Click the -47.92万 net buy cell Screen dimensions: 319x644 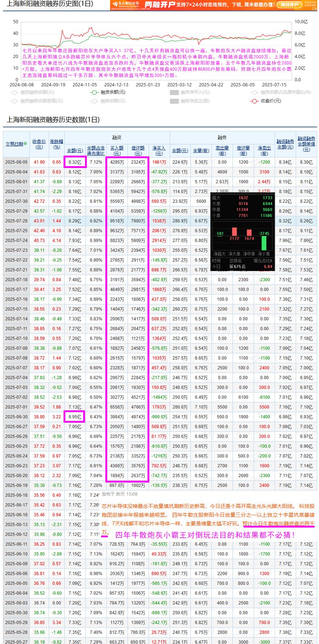click(159, 172)
